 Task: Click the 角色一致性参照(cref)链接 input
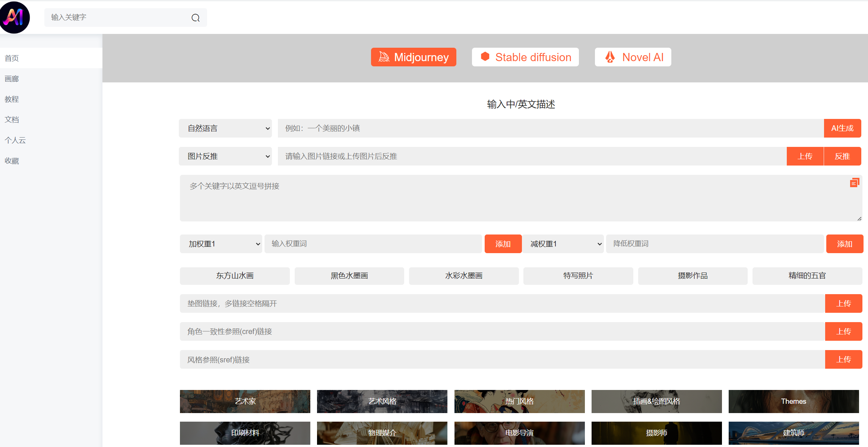pyautogui.click(x=502, y=331)
